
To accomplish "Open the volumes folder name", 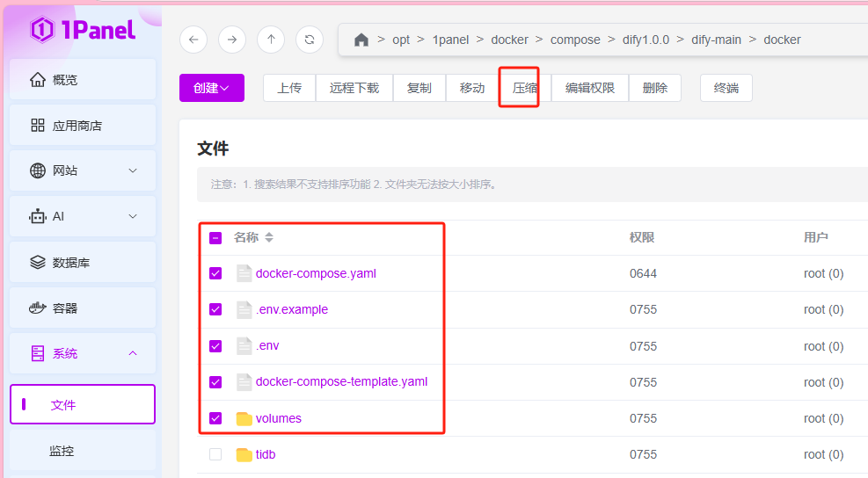I will coord(279,418).
